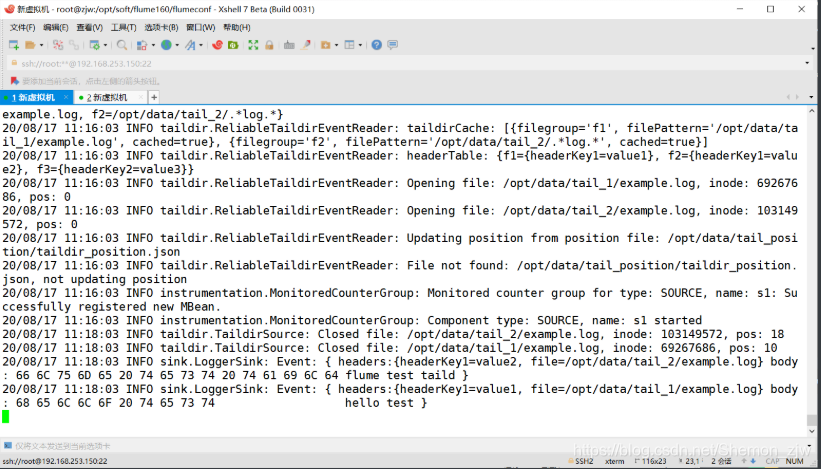The width and height of the screenshot is (821, 469).
Task: Open the Find magnifier icon
Action: pos(121,46)
